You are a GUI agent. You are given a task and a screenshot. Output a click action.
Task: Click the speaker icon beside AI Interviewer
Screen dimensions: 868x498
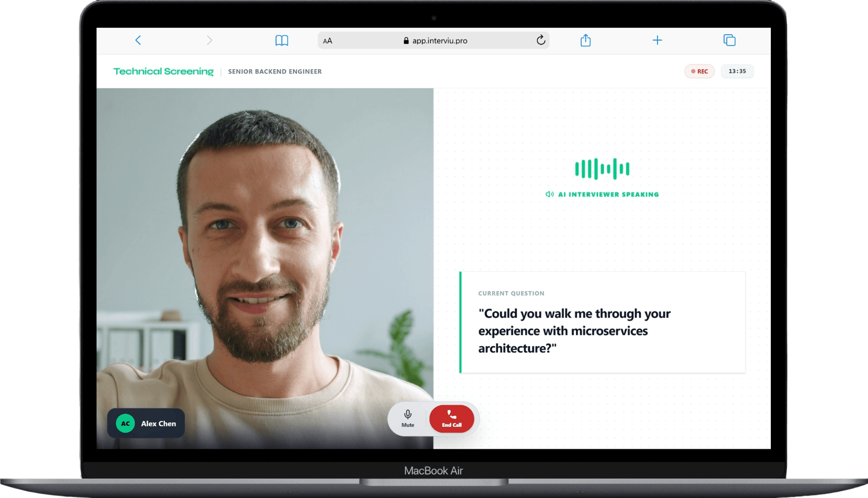549,194
